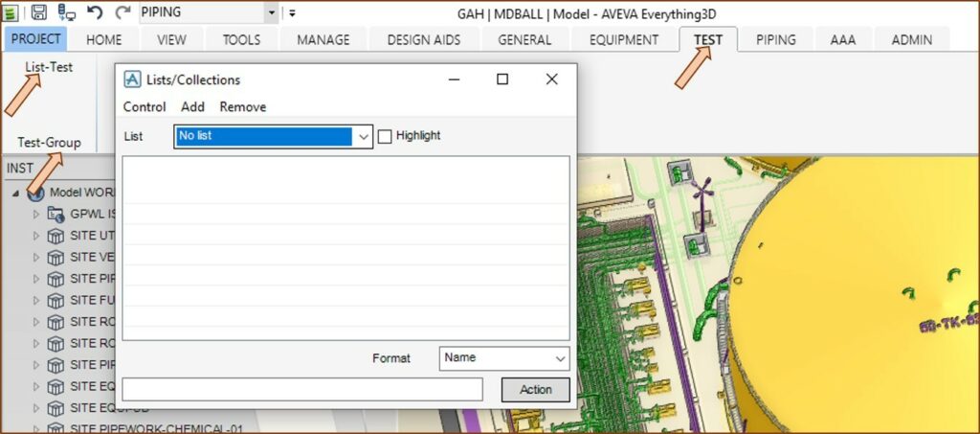Click the Save Work floppy icon
Screen dimensions: 980x434
coord(38,11)
